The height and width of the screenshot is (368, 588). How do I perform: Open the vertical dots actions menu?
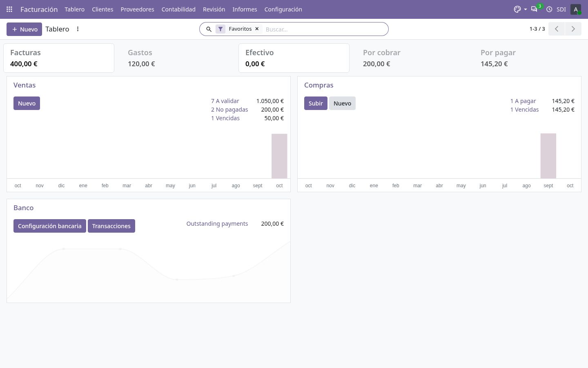tap(78, 29)
